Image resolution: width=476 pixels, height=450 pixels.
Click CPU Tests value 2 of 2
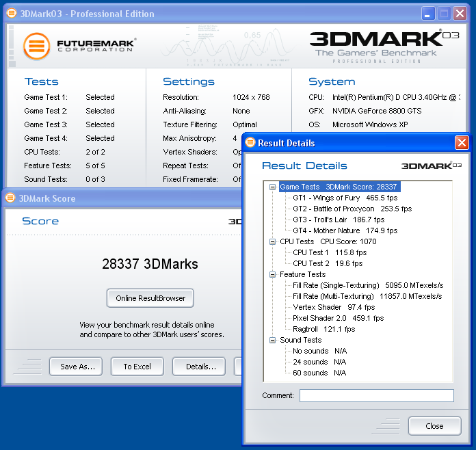coord(95,152)
